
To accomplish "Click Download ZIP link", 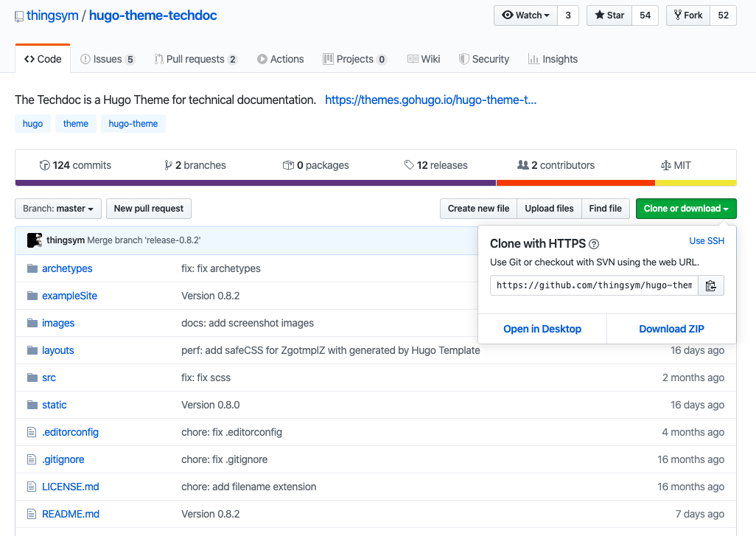I will [671, 329].
